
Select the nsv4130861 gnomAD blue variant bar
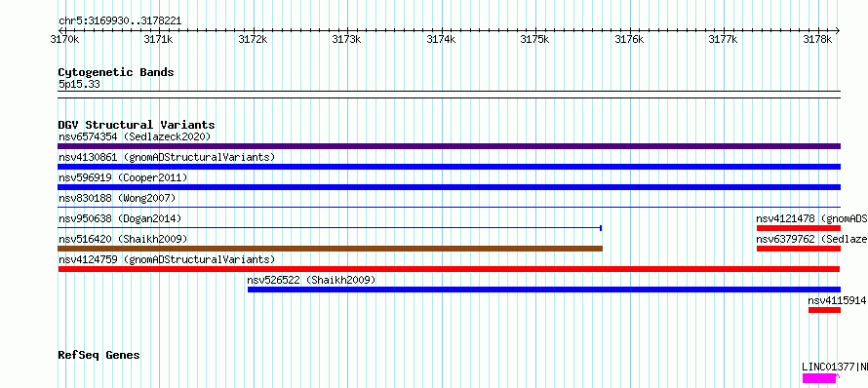click(x=449, y=167)
